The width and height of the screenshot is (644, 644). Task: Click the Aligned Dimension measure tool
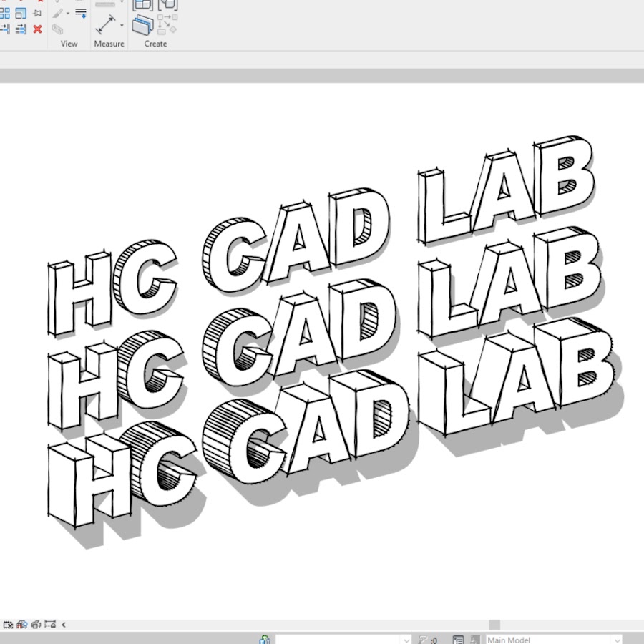tap(105, 25)
